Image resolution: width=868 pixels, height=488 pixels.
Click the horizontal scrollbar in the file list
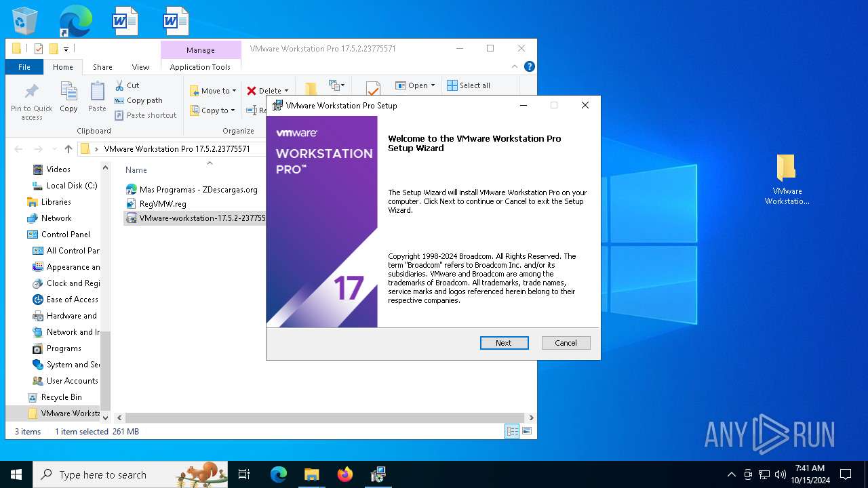point(324,418)
